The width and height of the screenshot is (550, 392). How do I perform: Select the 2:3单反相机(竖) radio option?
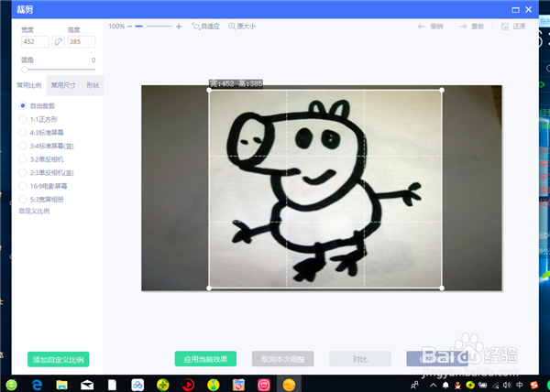click(23, 172)
